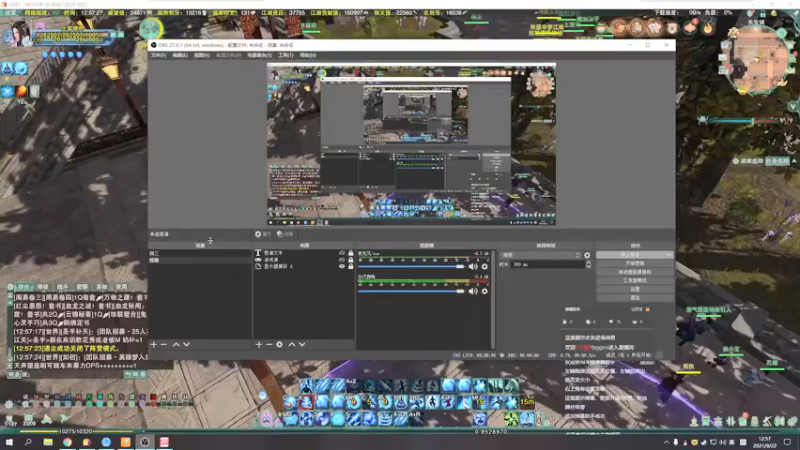Remove the selected scene with the minus icon
The width and height of the screenshot is (800, 450).
pos(164,344)
